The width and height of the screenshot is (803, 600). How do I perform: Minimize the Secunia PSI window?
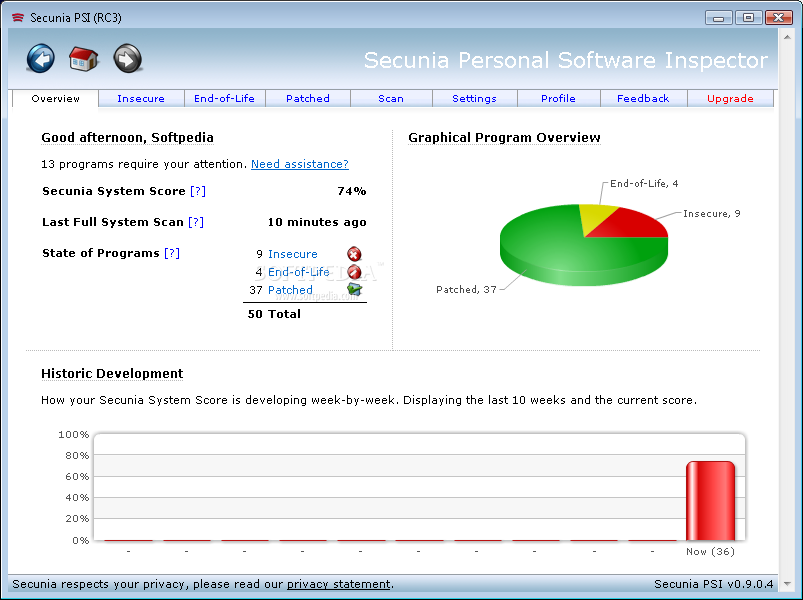coord(719,18)
